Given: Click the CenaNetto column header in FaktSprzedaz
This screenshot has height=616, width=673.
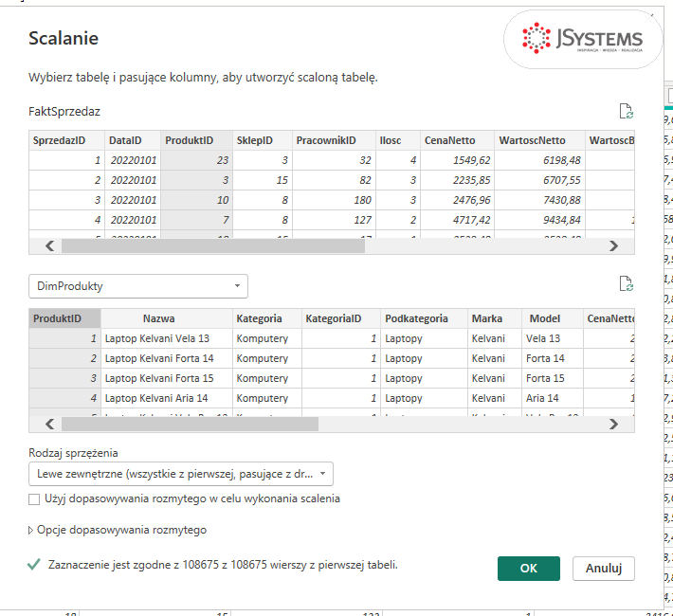Looking at the screenshot, I should pos(457,140).
